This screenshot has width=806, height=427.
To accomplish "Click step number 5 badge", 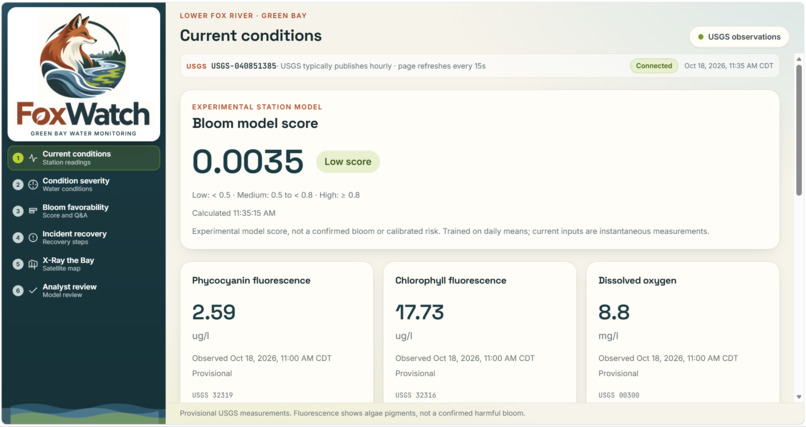I will click(x=18, y=264).
